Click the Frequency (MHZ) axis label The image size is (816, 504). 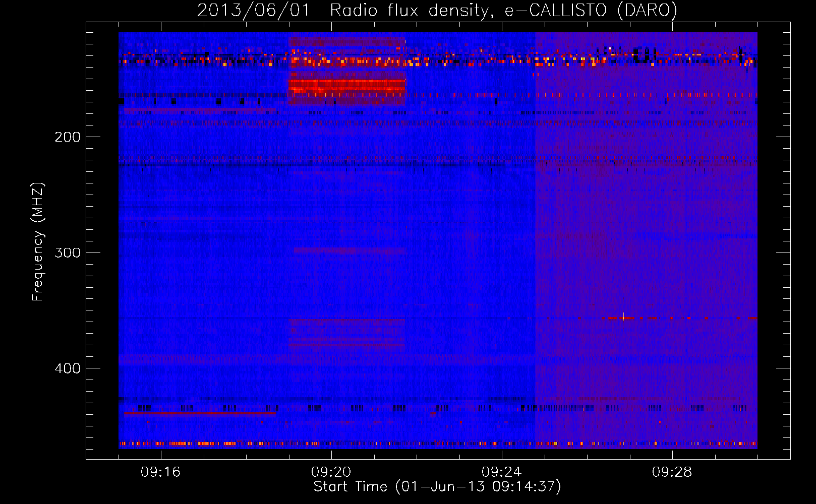[x=38, y=242]
